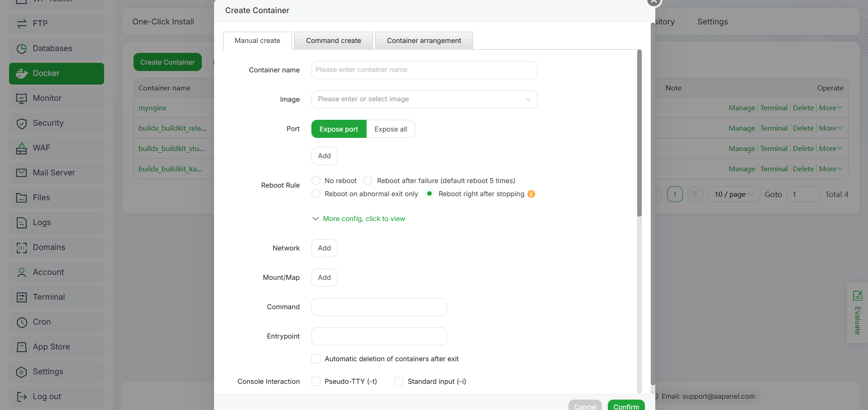This screenshot has height=410, width=868.
Task: Focus the Goto page number field
Action: pos(803,194)
